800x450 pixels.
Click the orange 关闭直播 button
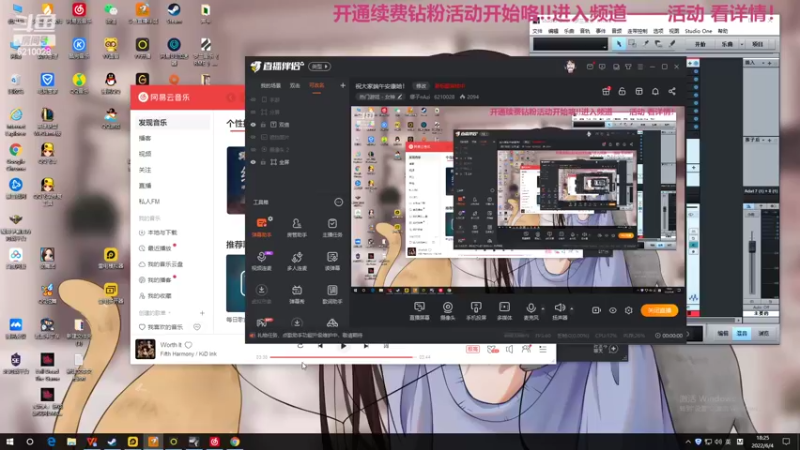[659, 310]
